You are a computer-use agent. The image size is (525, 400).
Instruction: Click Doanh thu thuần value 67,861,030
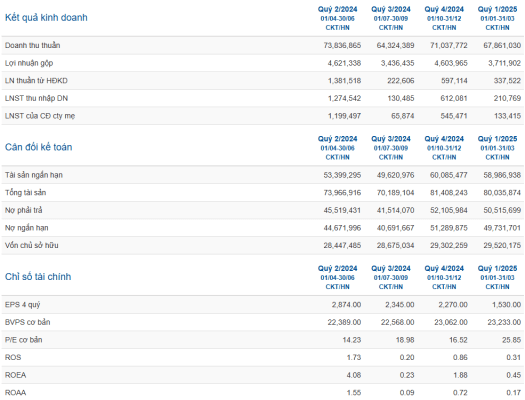coord(502,45)
